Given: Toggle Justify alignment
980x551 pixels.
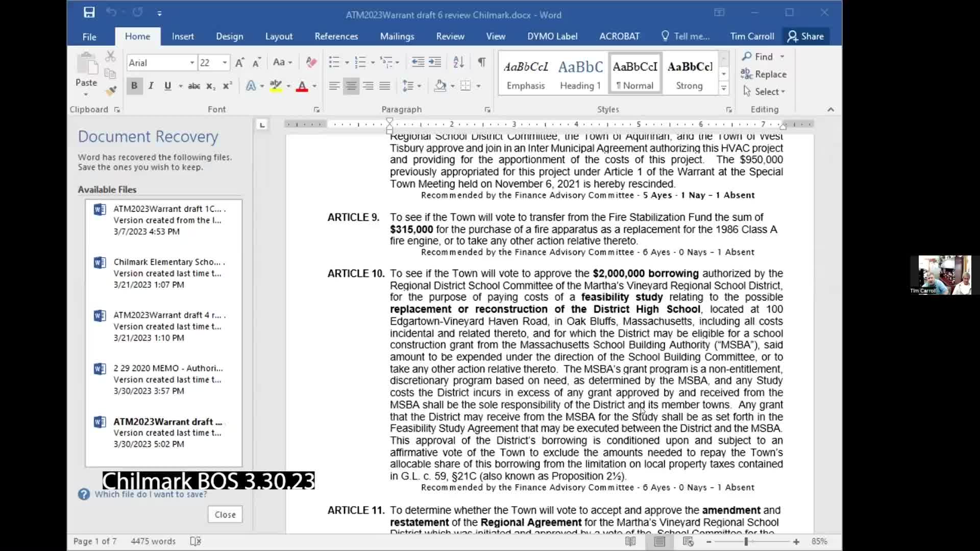Looking at the screenshot, I should (385, 86).
